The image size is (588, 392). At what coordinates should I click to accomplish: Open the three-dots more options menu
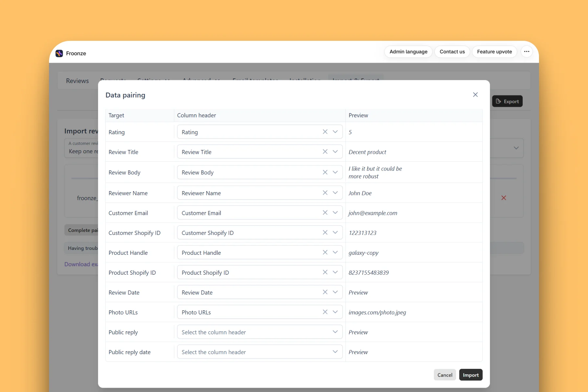pos(527,52)
